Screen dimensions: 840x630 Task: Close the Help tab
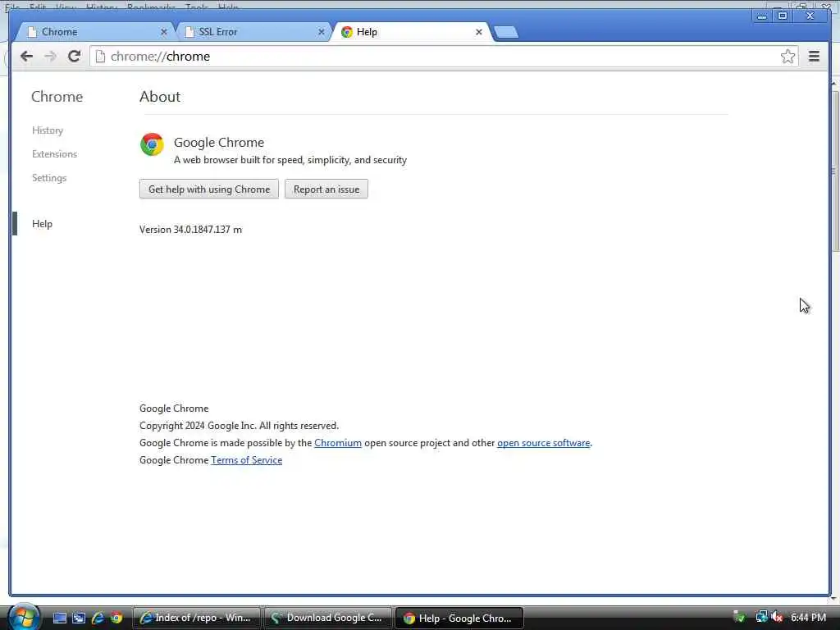(479, 32)
